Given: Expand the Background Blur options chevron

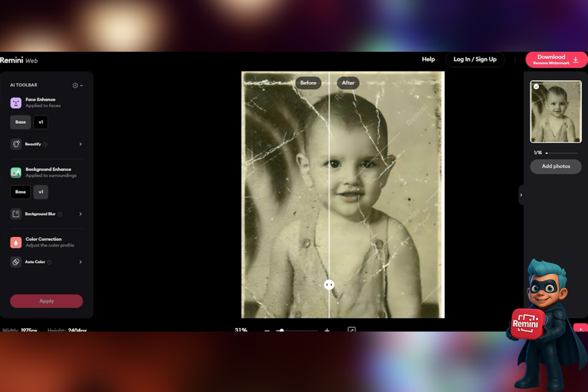Looking at the screenshot, I should 81,214.
